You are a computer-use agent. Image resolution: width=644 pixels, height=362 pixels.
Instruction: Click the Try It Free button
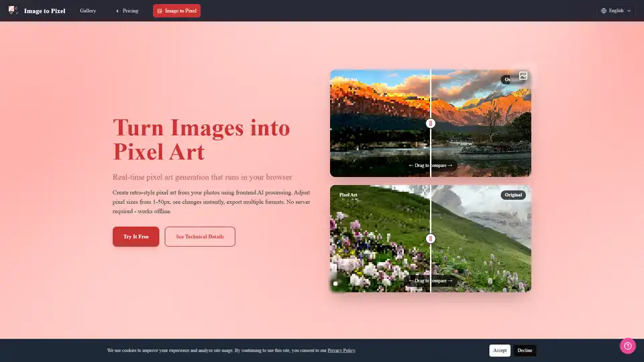pos(136,237)
